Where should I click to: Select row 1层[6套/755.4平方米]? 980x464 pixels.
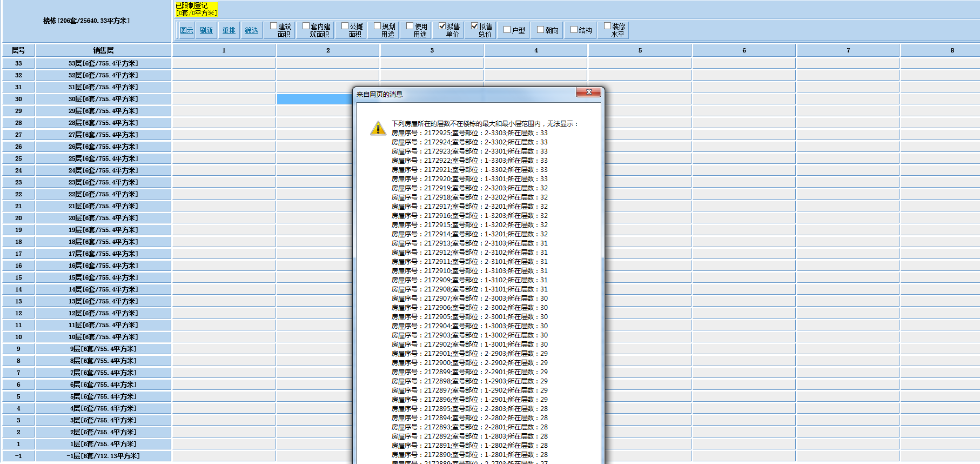click(103, 444)
